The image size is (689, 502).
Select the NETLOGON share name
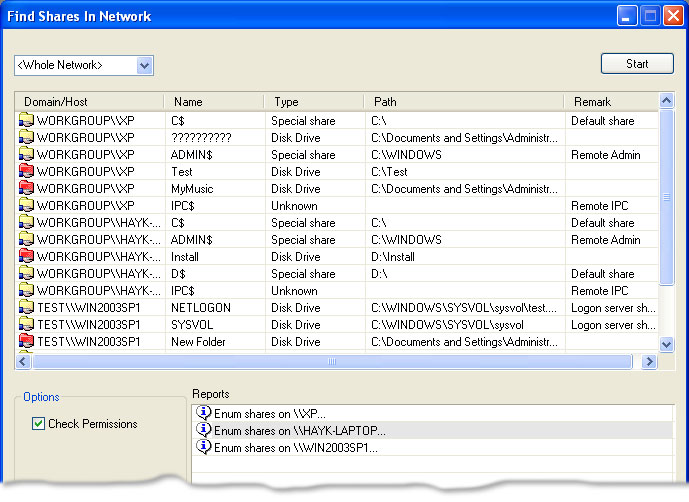[x=201, y=308]
